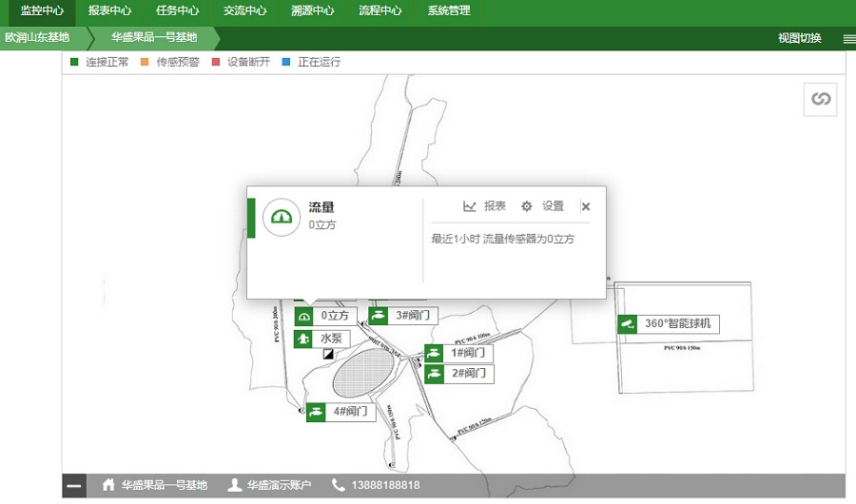This screenshot has width=856, height=504.
Task: Click the 1#阀门 valve marker
Action: click(x=458, y=353)
